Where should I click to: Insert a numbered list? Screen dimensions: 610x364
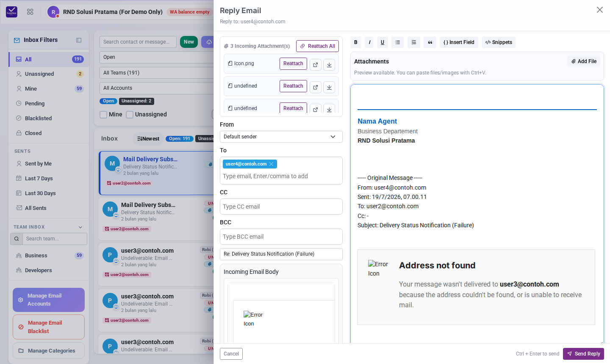[x=414, y=42]
